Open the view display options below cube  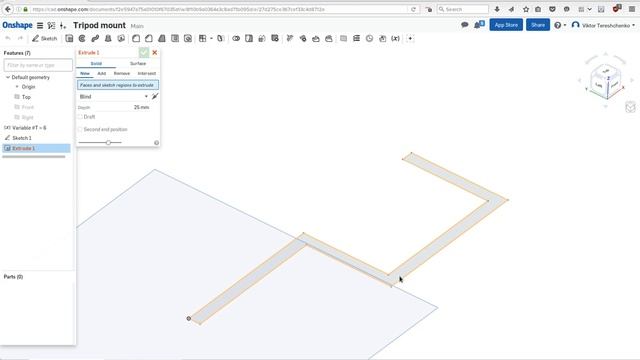(x=630, y=107)
